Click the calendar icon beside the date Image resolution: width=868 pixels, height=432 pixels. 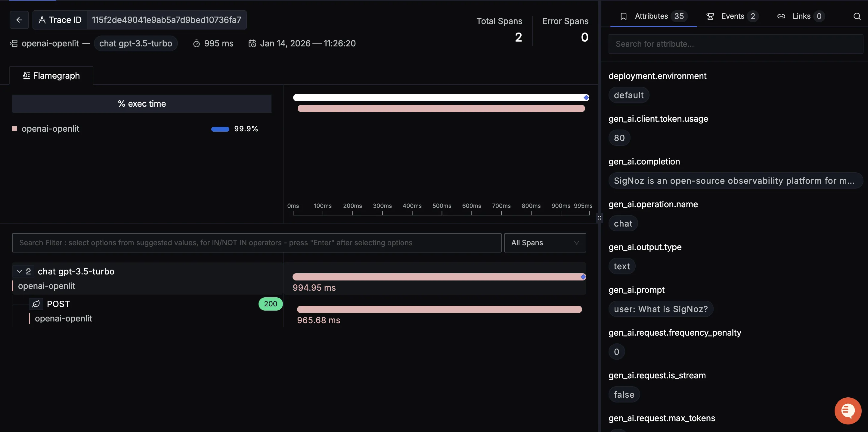tap(252, 43)
